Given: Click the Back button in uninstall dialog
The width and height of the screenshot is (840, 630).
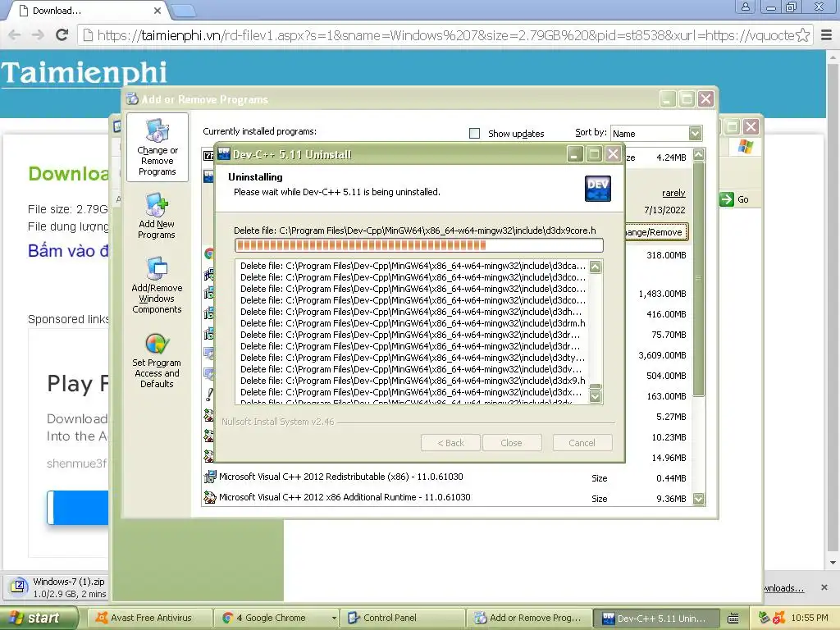Looking at the screenshot, I should (450, 443).
